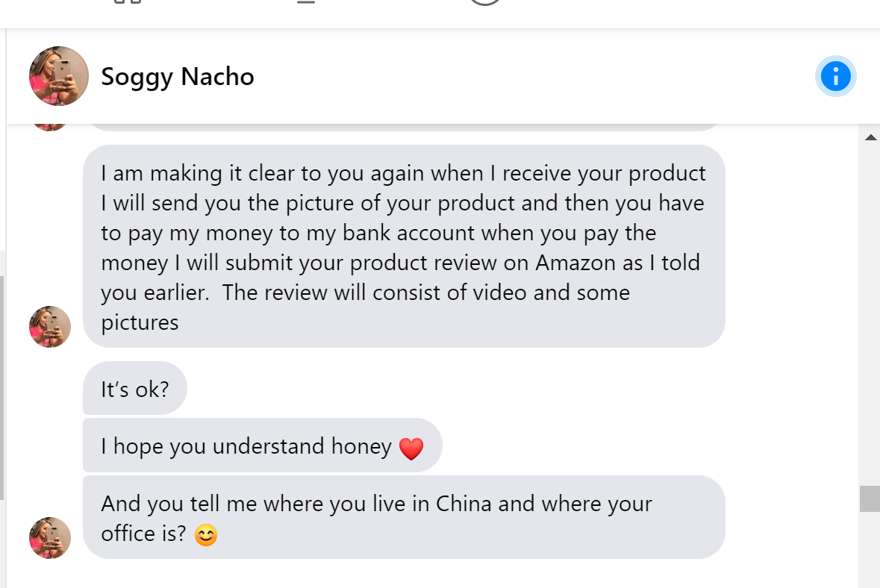The width and height of the screenshot is (880, 588).
Task: Click the scrollbar track below the thumb
Action: pos(870,552)
